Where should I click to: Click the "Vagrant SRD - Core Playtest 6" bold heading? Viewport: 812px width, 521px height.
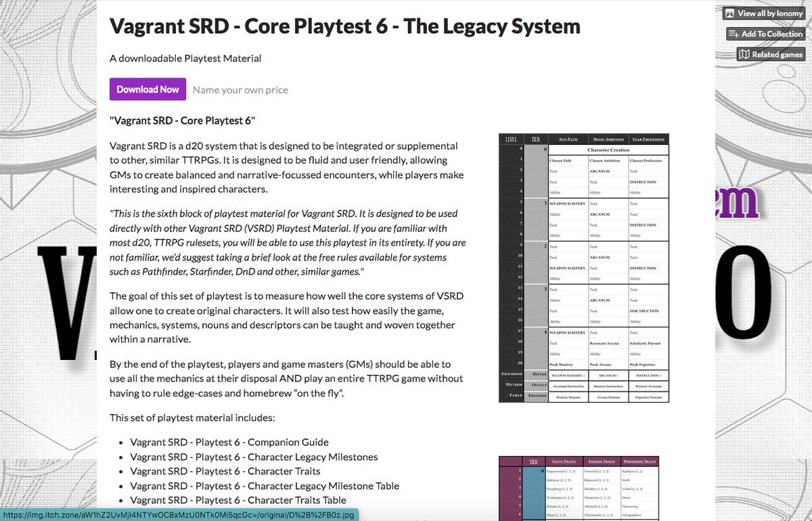[182, 120]
